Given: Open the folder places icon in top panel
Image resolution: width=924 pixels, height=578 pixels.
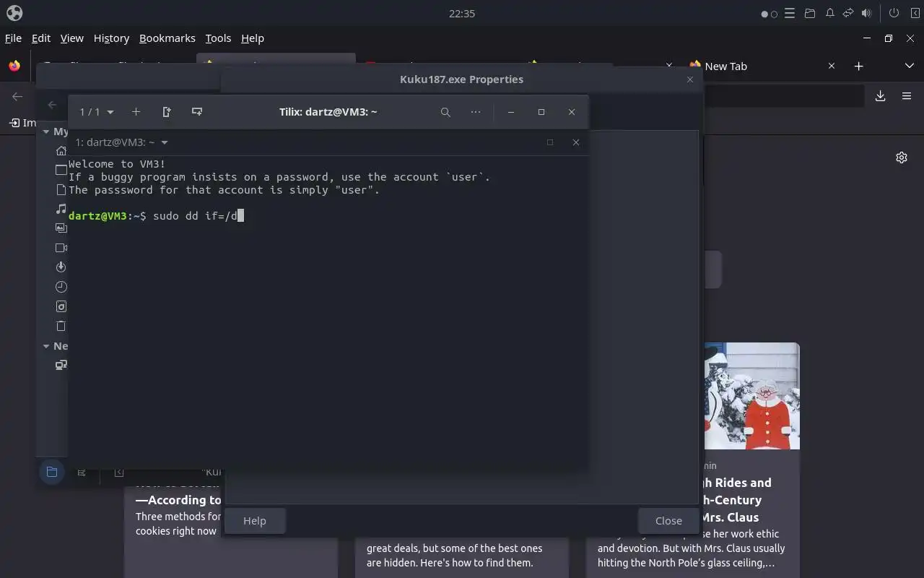Looking at the screenshot, I should point(810,13).
